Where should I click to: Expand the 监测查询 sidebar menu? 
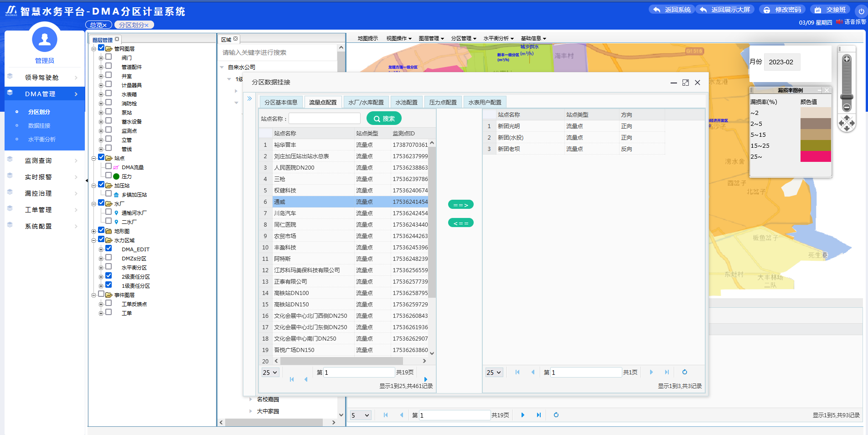(45, 161)
